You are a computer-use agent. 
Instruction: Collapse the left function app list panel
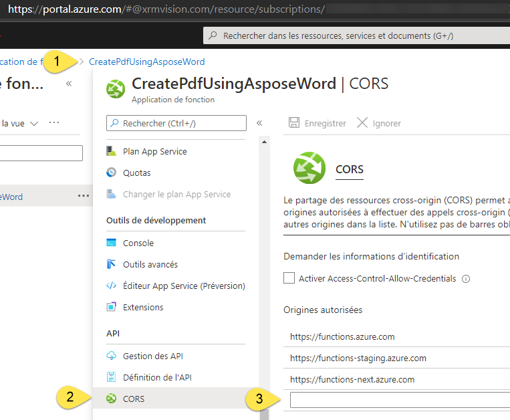[69, 84]
